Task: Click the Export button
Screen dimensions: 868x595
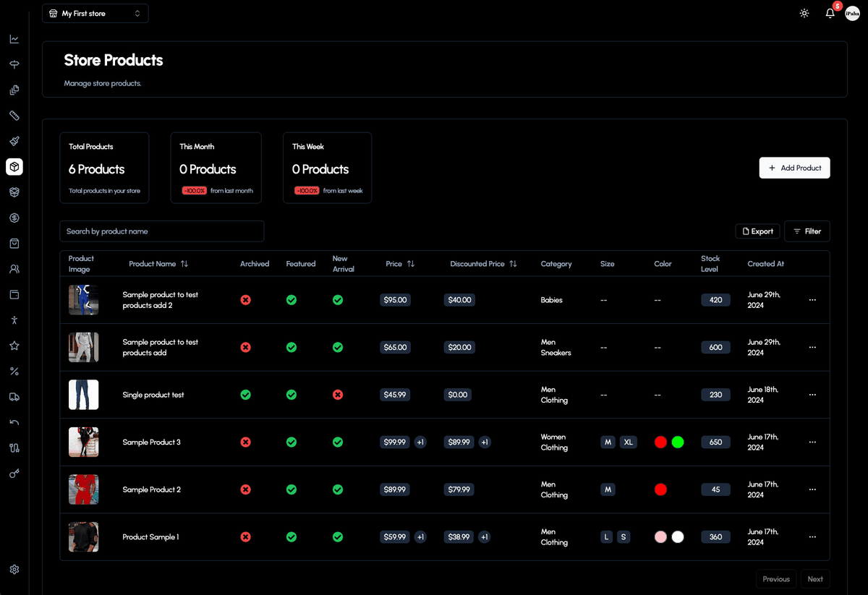Action: click(757, 231)
